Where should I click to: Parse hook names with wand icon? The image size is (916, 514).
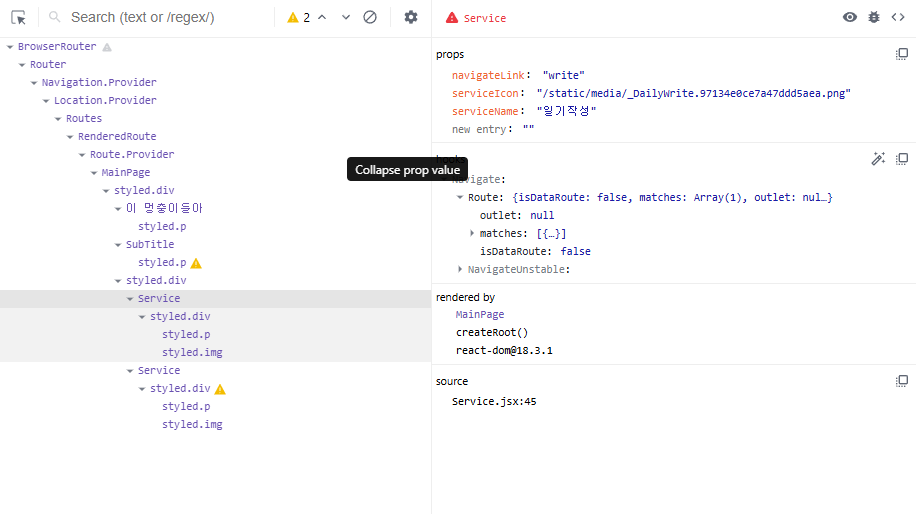coord(878,159)
